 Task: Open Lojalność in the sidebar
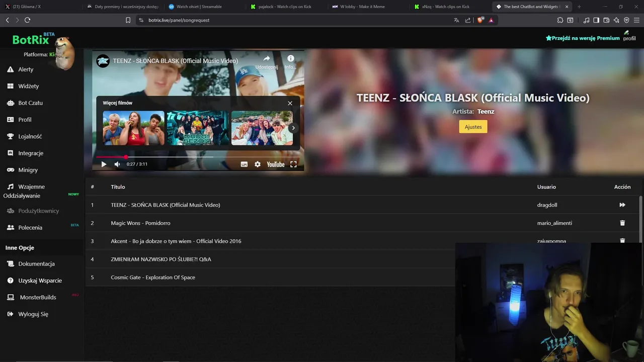(30, 136)
